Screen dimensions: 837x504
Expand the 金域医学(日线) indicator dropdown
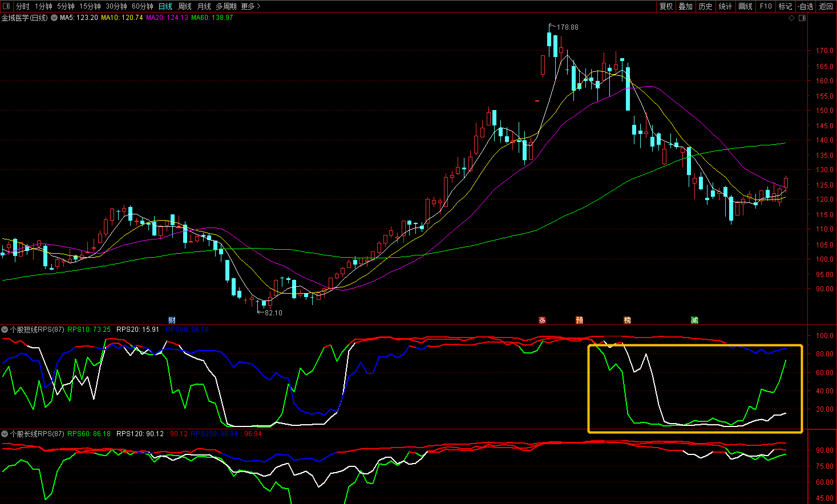click(54, 18)
